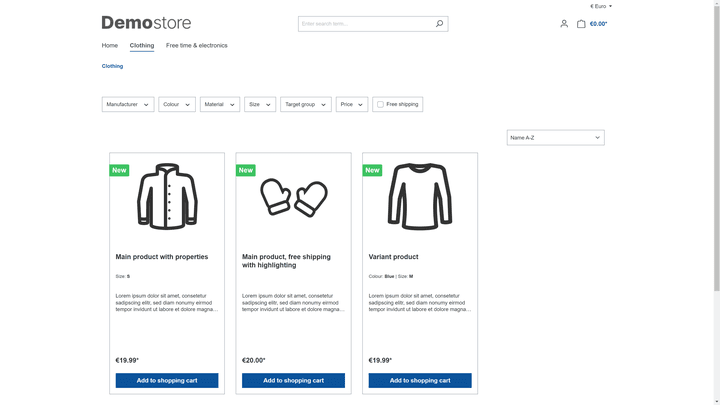This screenshot has width=720, height=405.
Task: Focus the search term input field
Action: pos(367,24)
